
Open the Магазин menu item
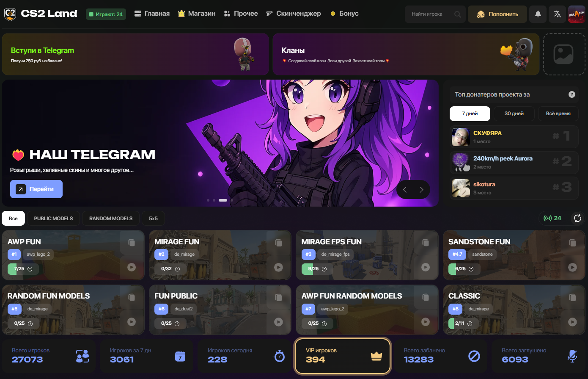point(197,14)
